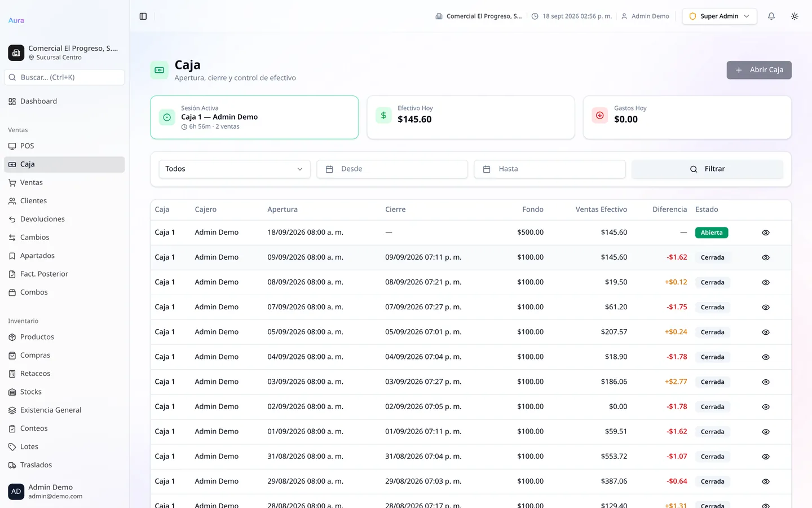This screenshot has width=812, height=508.
Task: Open Lotes in the sidebar
Action: pos(64,447)
